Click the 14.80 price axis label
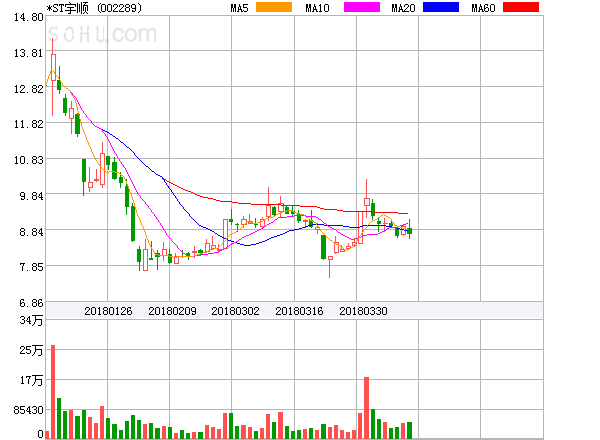The width and height of the screenshot is (600, 440). pos(28,17)
